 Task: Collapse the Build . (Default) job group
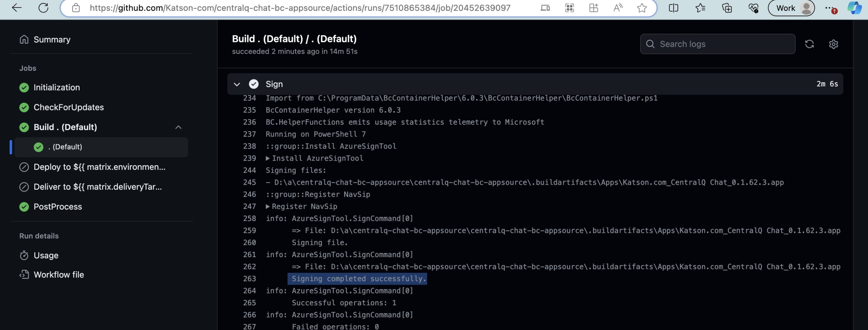(178, 127)
